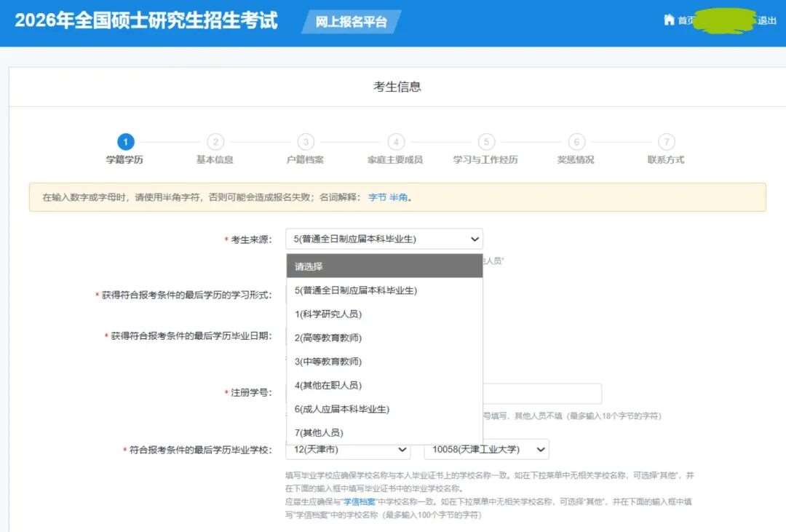Open the 12(天津市) province dropdown
Image resolution: width=786 pixels, height=532 pixels.
pos(348,450)
